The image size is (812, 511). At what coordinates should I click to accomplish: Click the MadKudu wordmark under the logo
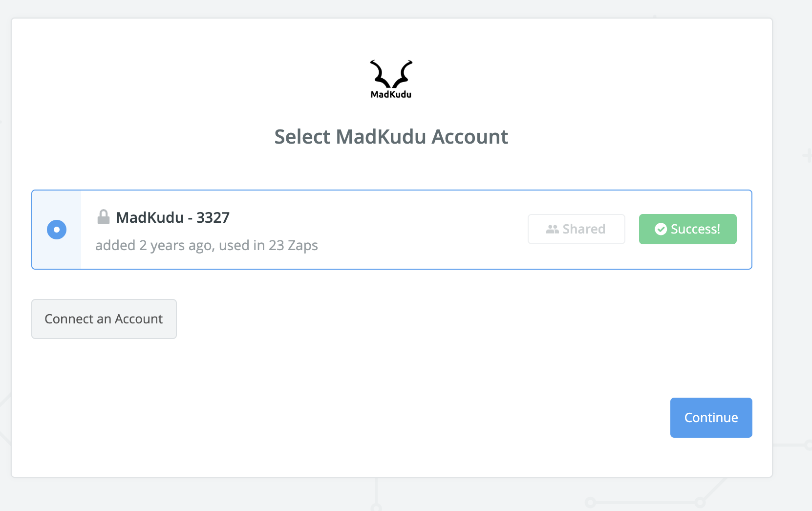391,95
